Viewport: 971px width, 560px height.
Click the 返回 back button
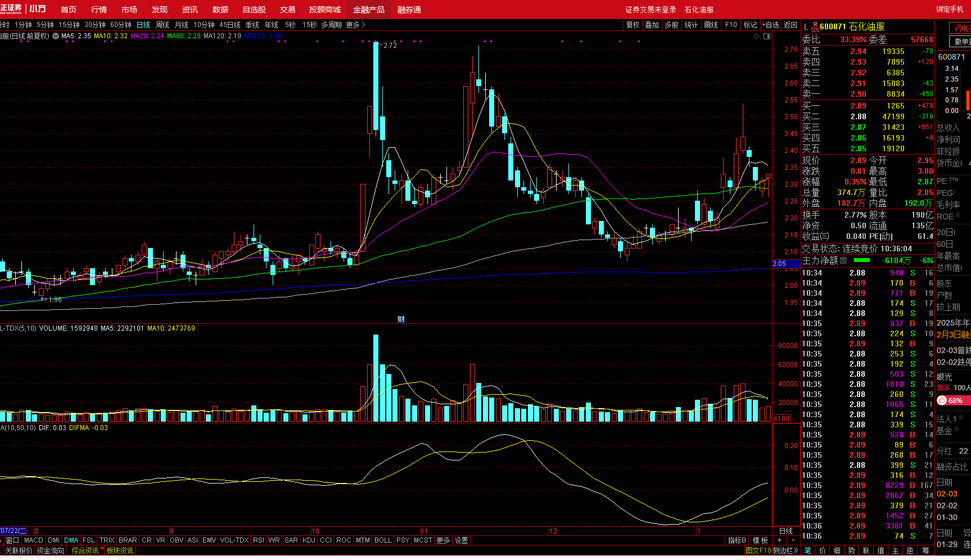791,25
